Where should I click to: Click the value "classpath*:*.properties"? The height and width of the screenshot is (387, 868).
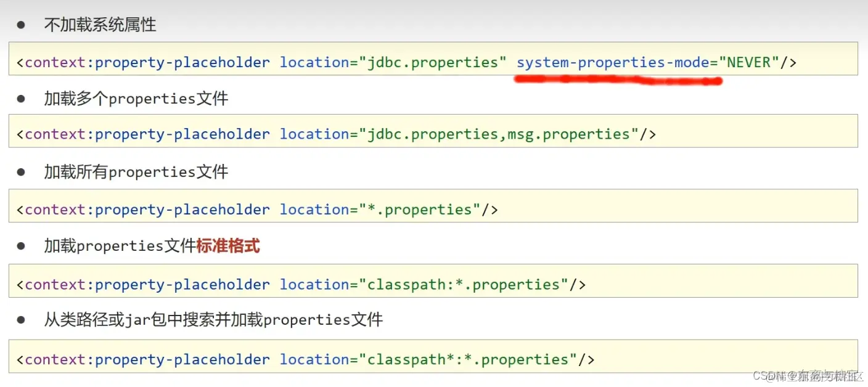468,360
